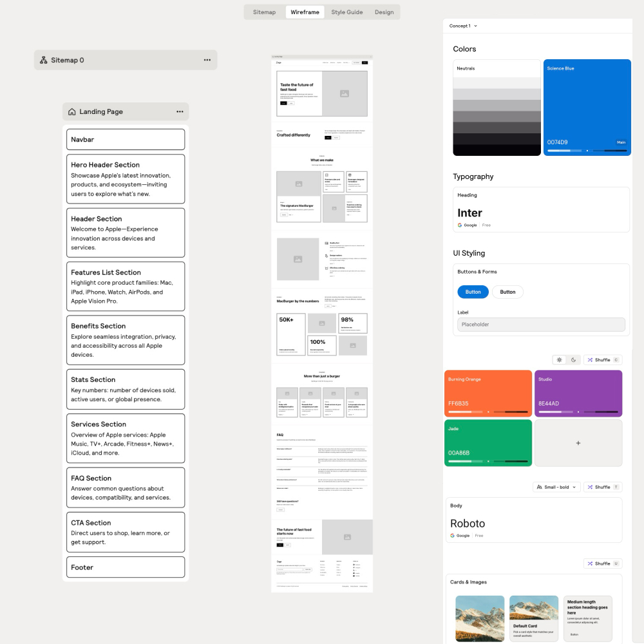The width and height of the screenshot is (644, 644).
Task: Click the outlined secondary Button sample
Action: 507,292
